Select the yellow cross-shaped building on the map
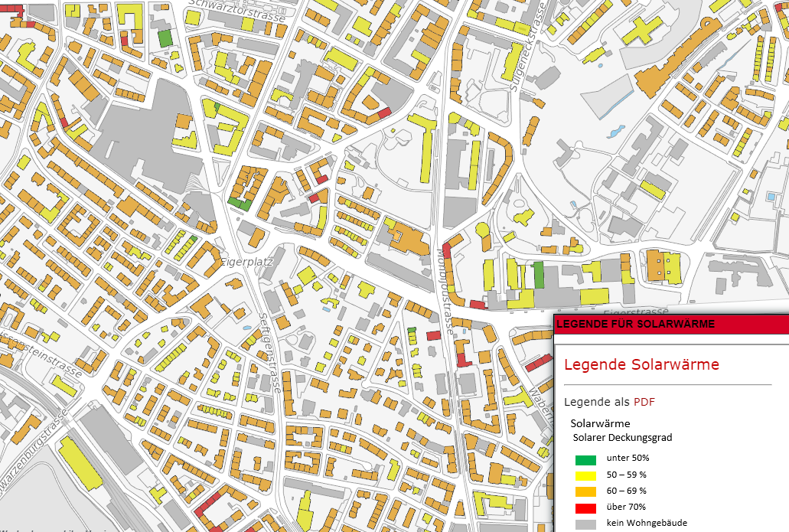This screenshot has width=789, height=532. pos(642,30)
